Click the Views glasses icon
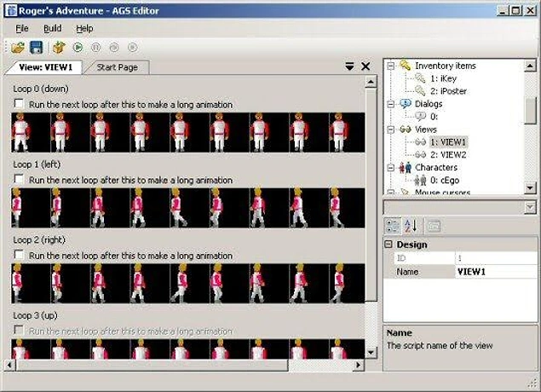This screenshot has height=392, width=541. [406, 130]
